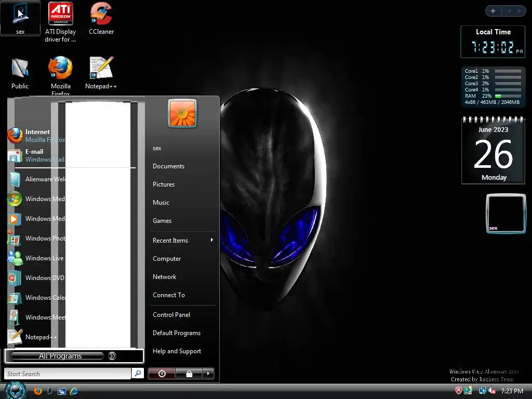Click the muted volume tray icon
This screenshot has width=532, height=399.
492,391
